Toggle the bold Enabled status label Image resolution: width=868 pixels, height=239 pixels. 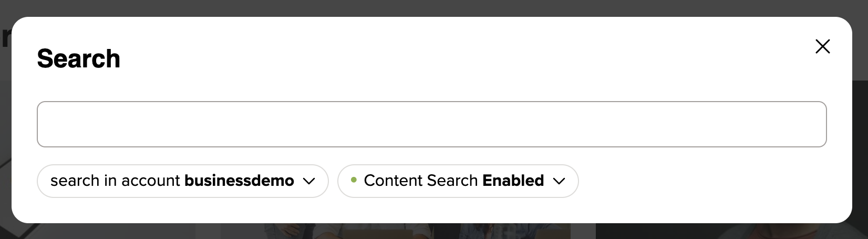click(513, 181)
